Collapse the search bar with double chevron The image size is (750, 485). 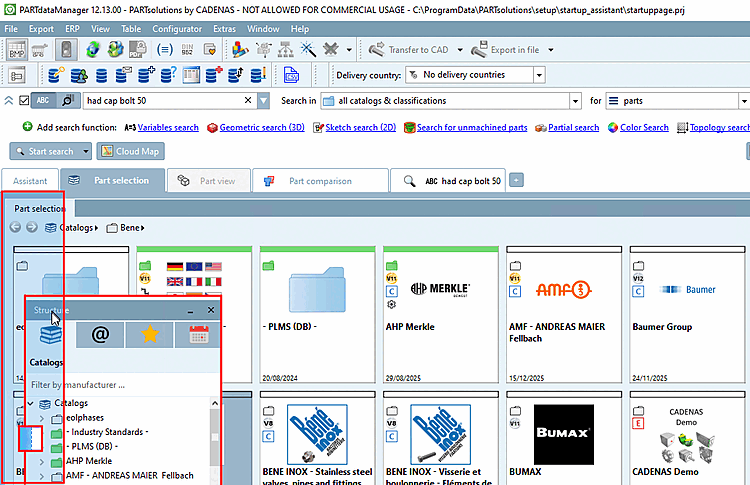(9, 100)
